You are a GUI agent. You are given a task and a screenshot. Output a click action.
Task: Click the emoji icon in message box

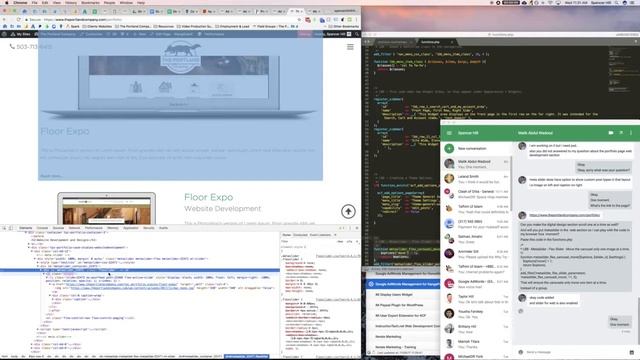coord(520,352)
